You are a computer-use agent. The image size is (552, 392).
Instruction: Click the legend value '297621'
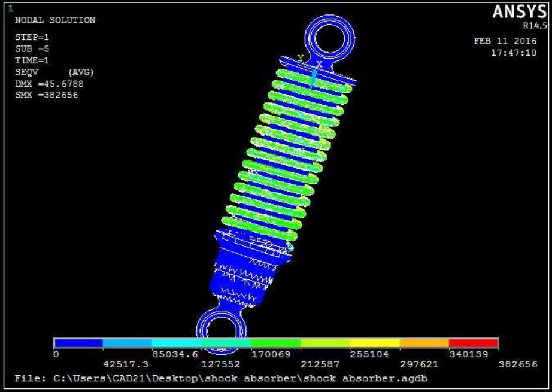coord(419,364)
